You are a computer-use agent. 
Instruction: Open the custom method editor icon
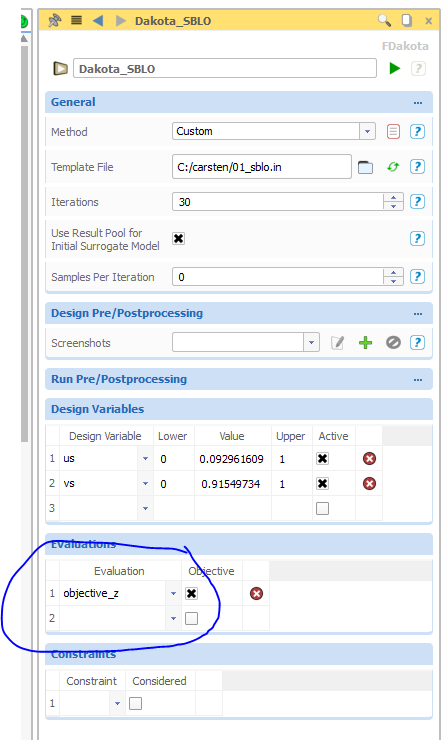[x=393, y=131]
